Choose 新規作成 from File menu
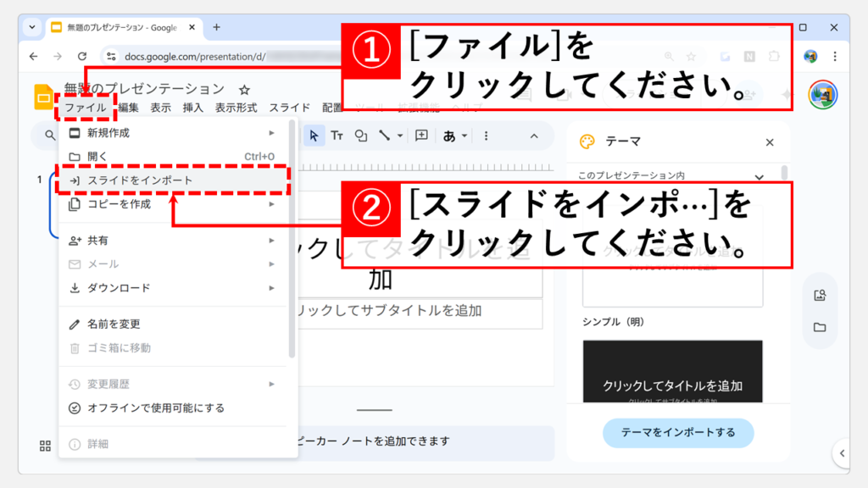Viewport: 868px width, 488px height. [173, 133]
